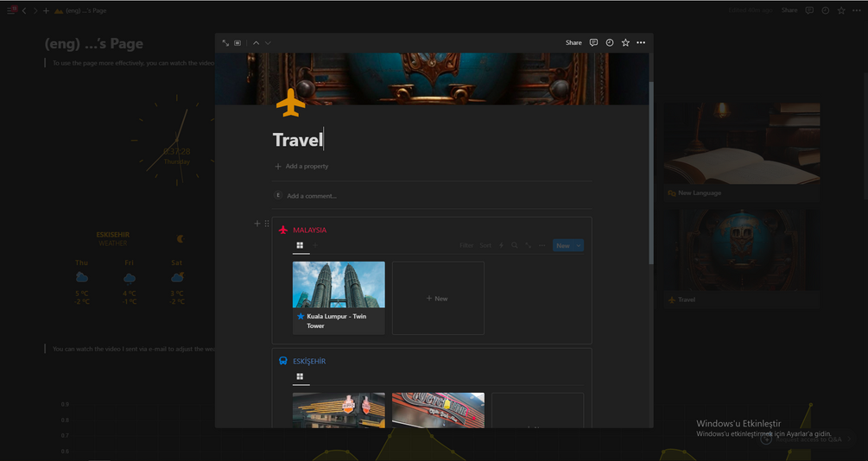868x461 pixels.
Task: View Travel page version history clock
Action: click(x=610, y=42)
